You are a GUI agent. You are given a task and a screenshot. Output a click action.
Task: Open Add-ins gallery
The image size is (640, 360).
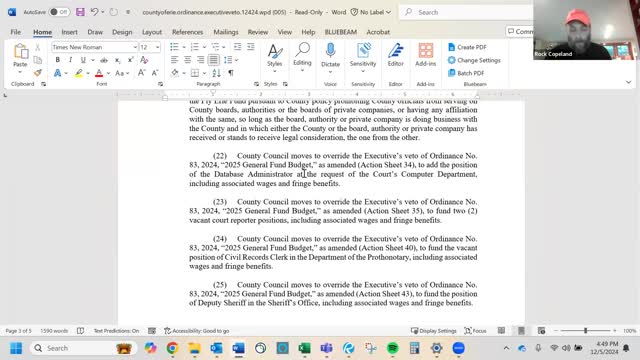(x=425, y=55)
